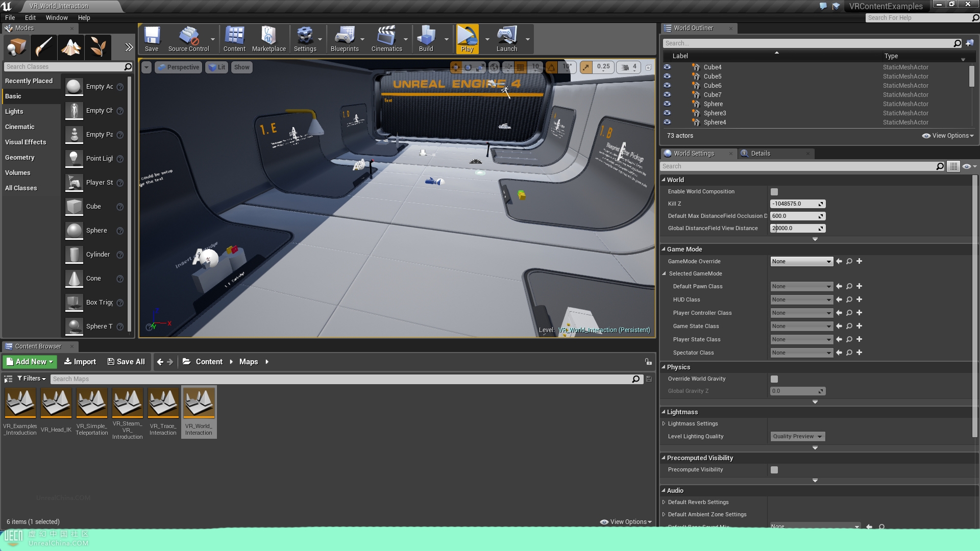Collapse the Physics category
The image size is (980, 551).
click(x=664, y=367)
